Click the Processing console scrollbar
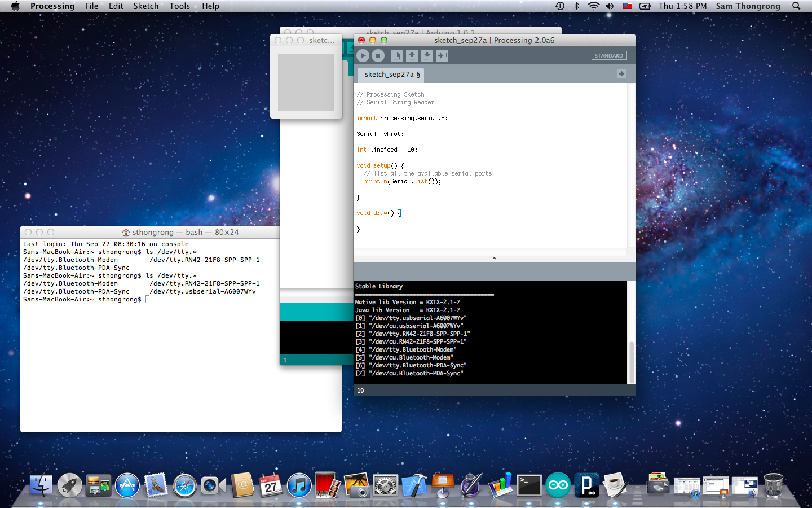This screenshot has width=812, height=508. 632,361
